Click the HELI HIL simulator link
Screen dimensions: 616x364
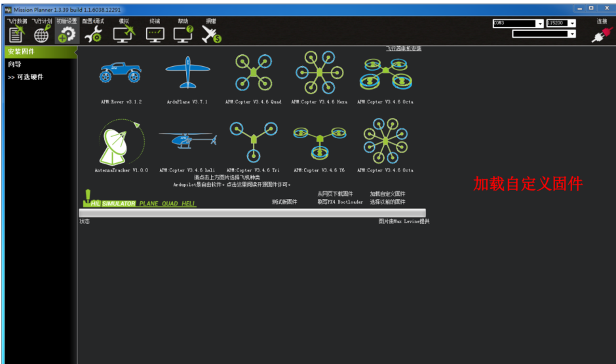[188, 204]
